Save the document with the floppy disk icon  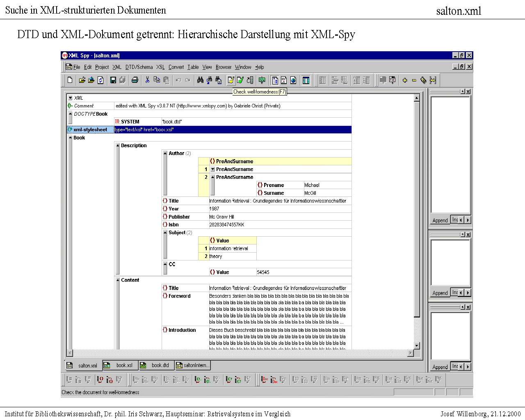[113, 80]
